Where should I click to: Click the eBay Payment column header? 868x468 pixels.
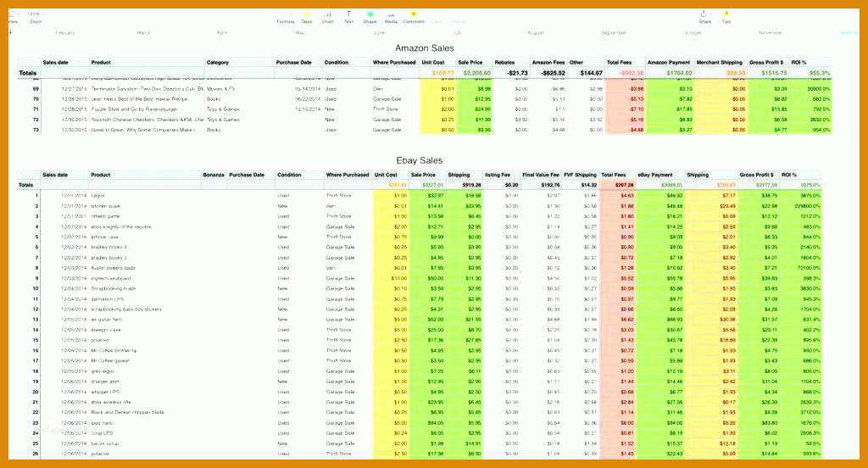[655, 175]
